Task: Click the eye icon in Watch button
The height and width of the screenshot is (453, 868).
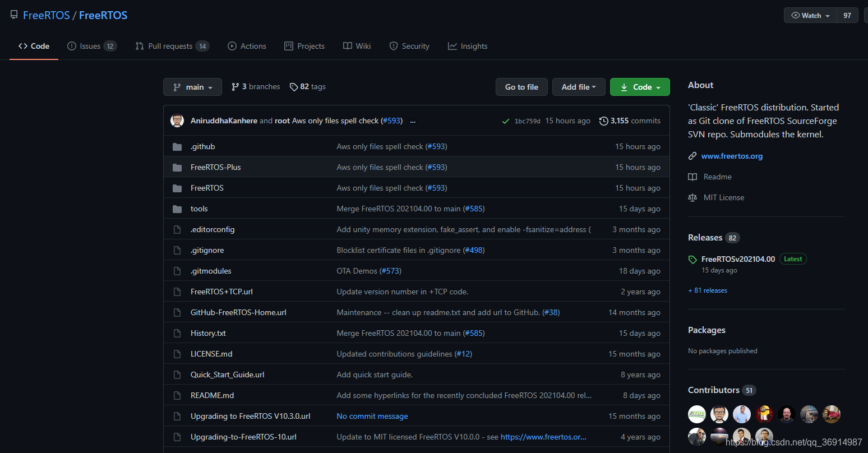Action: click(x=795, y=16)
